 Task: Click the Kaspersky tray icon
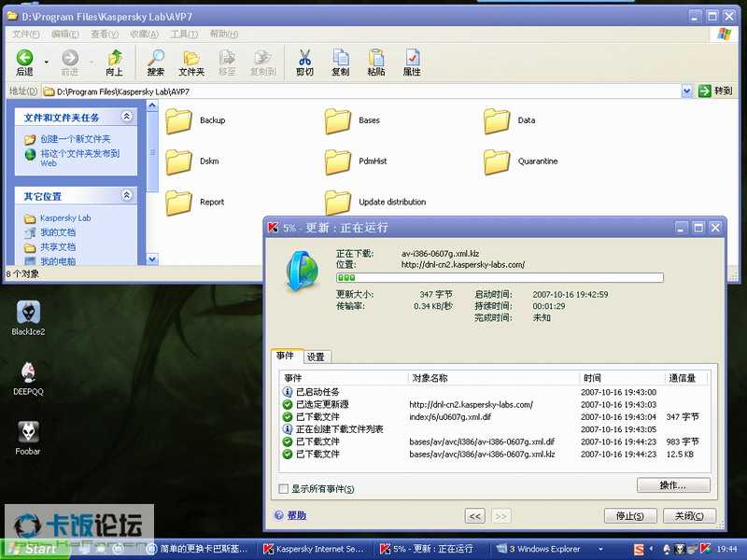pos(706,549)
